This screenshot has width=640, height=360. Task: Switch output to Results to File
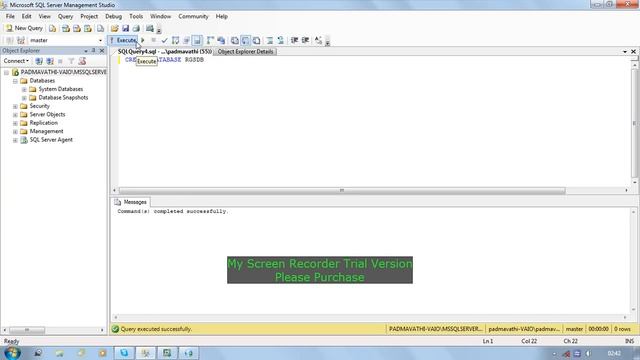point(256,40)
